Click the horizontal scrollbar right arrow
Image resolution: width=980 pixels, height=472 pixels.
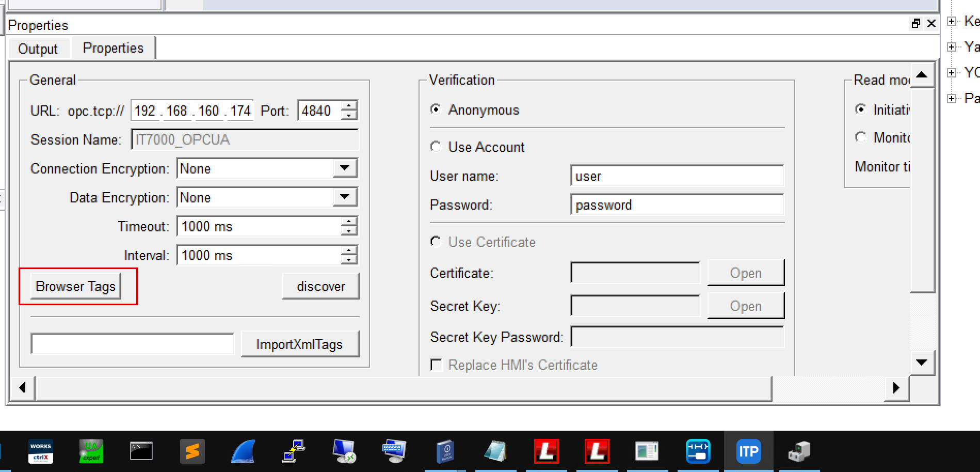pos(896,388)
